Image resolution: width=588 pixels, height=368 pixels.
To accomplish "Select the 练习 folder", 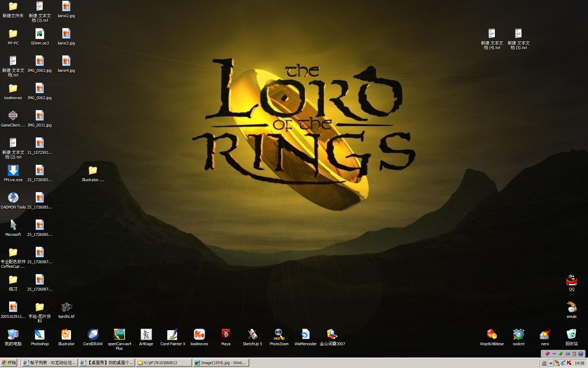I will pos(13,282).
